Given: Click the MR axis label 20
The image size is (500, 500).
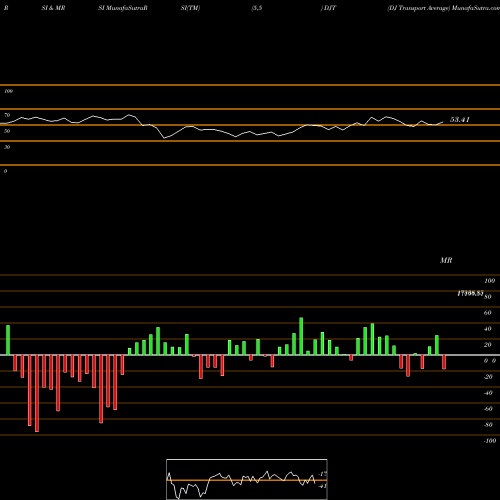Looking at the screenshot, I should coord(487,345).
